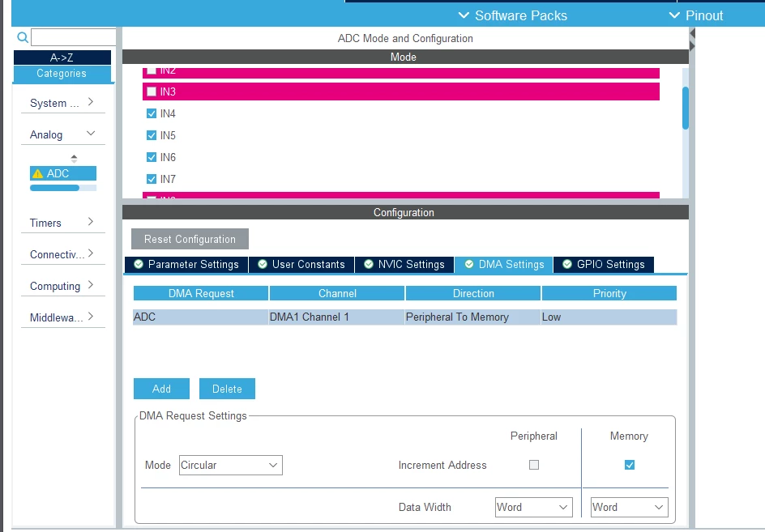This screenshot has width=765, height=532.
Task: Toggle the IN3 checkbox
Action: [x=152, y=92]
